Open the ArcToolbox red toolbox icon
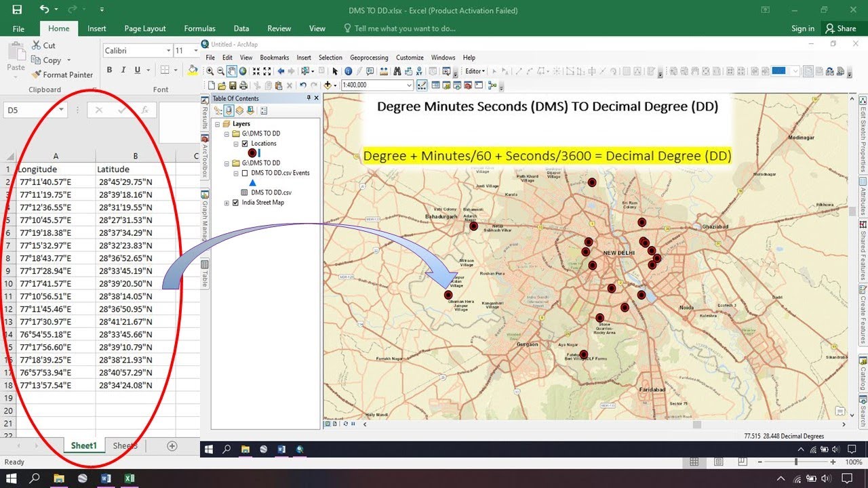This screenshot has width=868, height=488. click(x=469, y=85)
